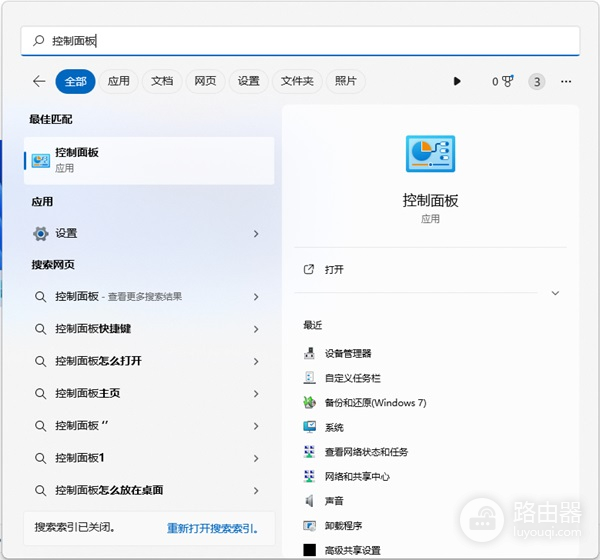Click the 重新打开搜索索引 link
The width and height of the screenshot is (600, 560).
[x=212, y=529]
